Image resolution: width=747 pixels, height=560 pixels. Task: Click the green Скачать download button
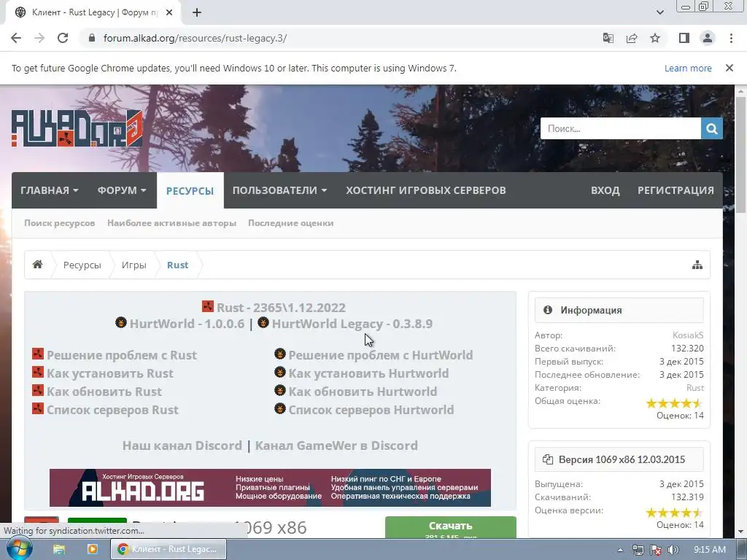click(450, 528)
